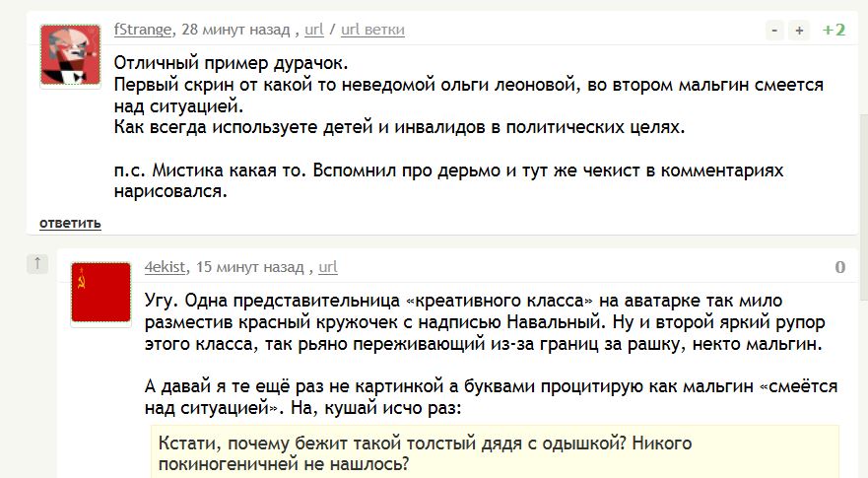Screen dimensions: 868x478
Task: Click the '28 минут назад' timestamp
Action: coord(235,30)
